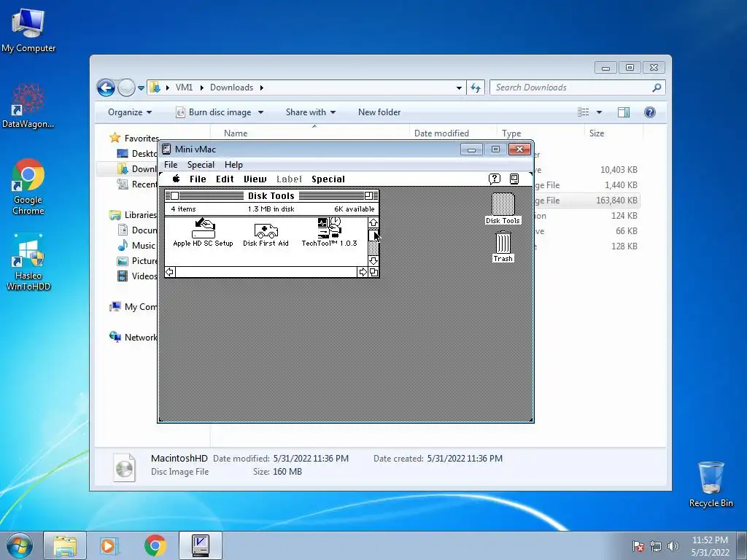This screenshot has width=747, height=560.
Task: Click the volume icon in system tray
Action: (x=673, y=545)
